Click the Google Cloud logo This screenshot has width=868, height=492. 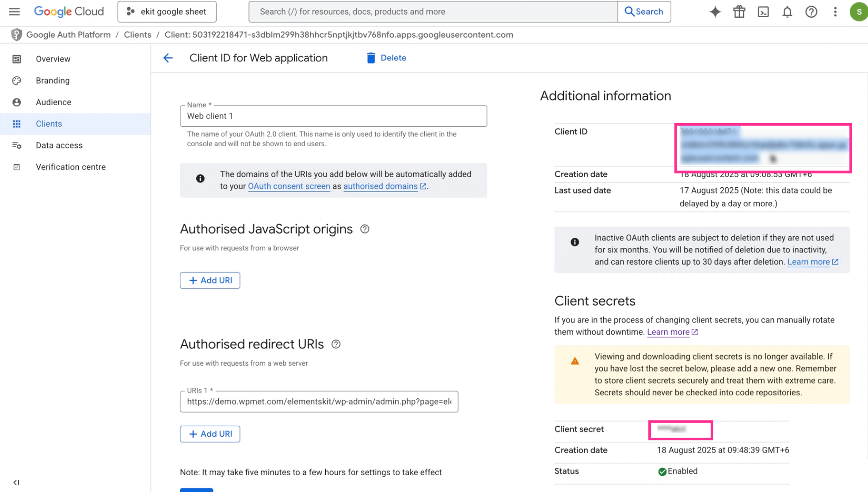pos(69,11)
